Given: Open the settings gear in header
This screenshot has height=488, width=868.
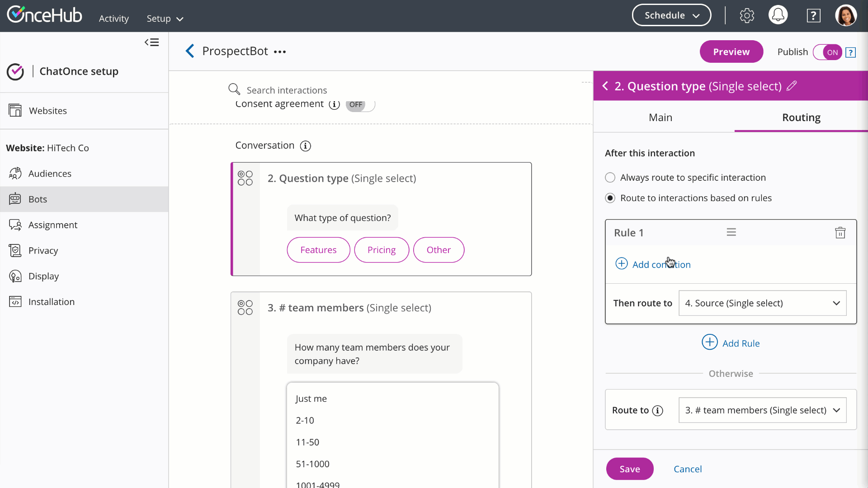Looking at the screenshot, I should click(x=746, y=16).
